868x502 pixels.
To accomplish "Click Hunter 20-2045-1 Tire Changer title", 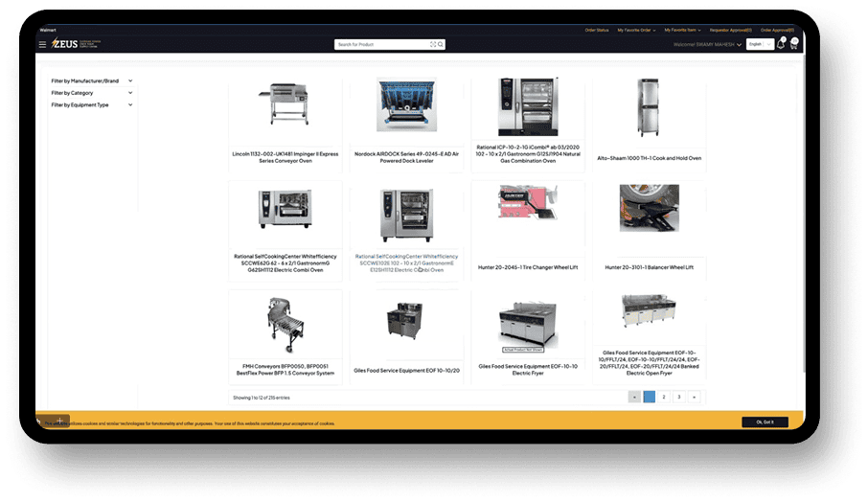I will click(x=528, y=267).
